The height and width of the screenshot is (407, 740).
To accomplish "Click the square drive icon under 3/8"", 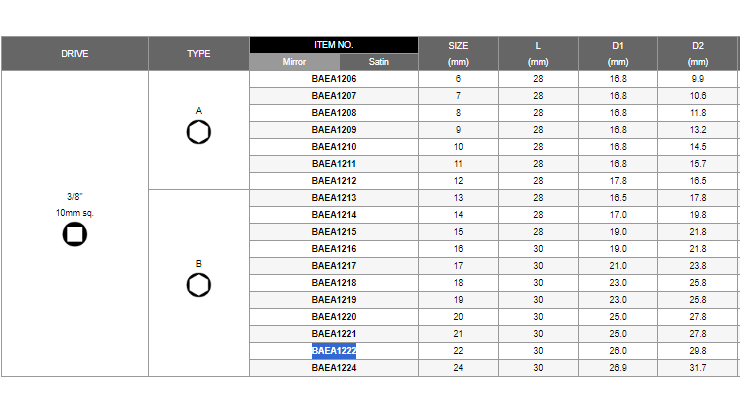I will click(75, 234).
